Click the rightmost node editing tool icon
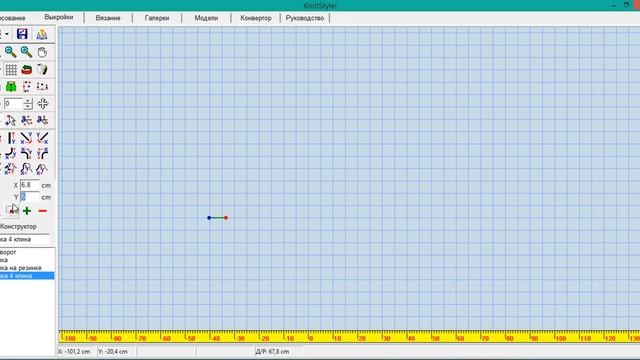This screenshot has width=640, height=360. [x=42, y=120]
